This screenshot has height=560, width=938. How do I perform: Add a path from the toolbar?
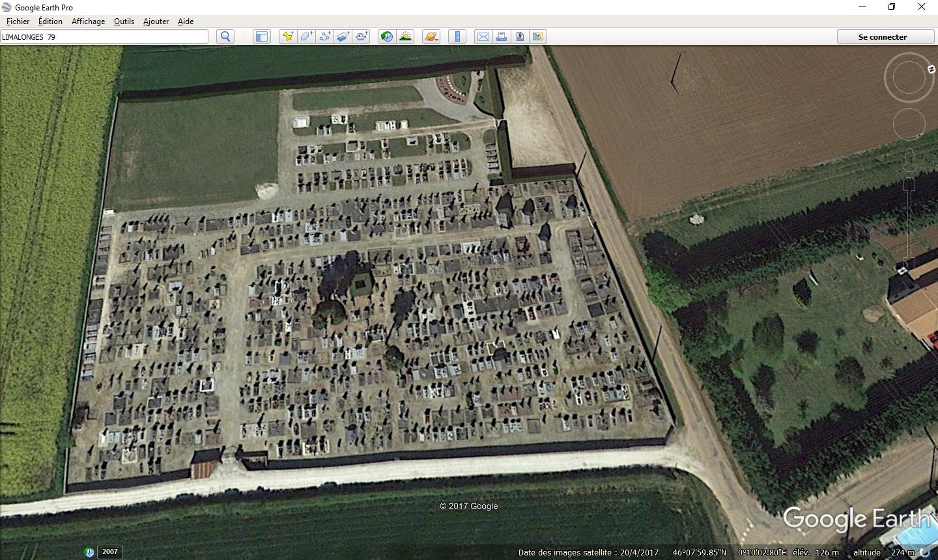pos(324,36)
